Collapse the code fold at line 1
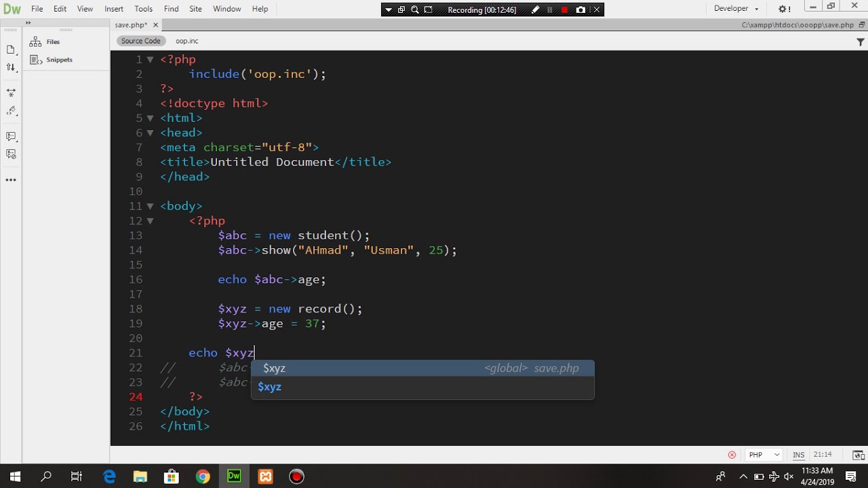The image size is (868, 488). coord(150,60)
